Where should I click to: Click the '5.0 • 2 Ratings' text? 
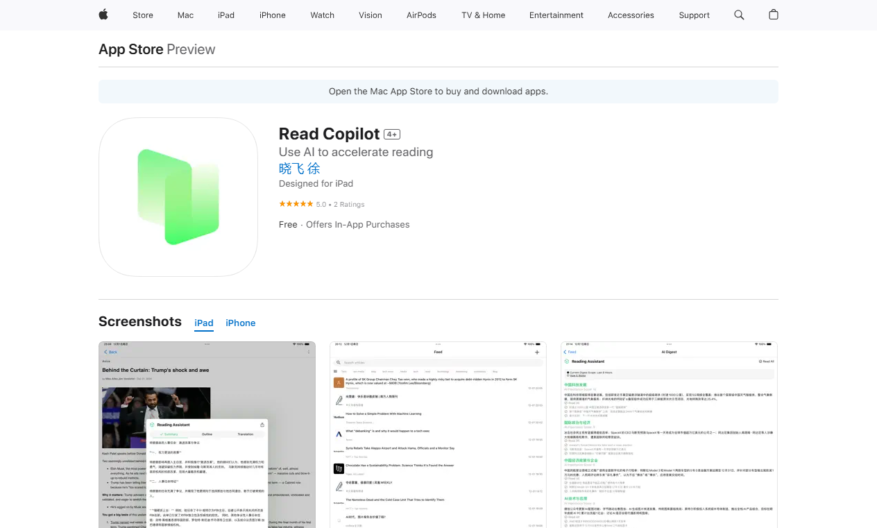(340, 205)
